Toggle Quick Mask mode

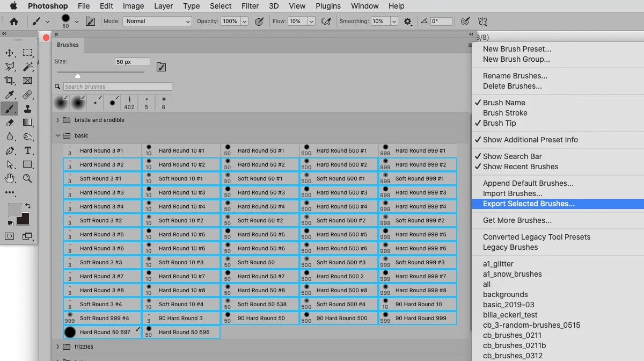point(10,236)
